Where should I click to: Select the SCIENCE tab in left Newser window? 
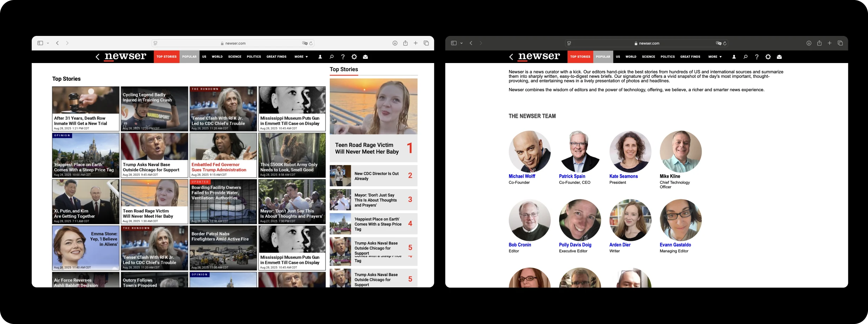coord(235,57)
